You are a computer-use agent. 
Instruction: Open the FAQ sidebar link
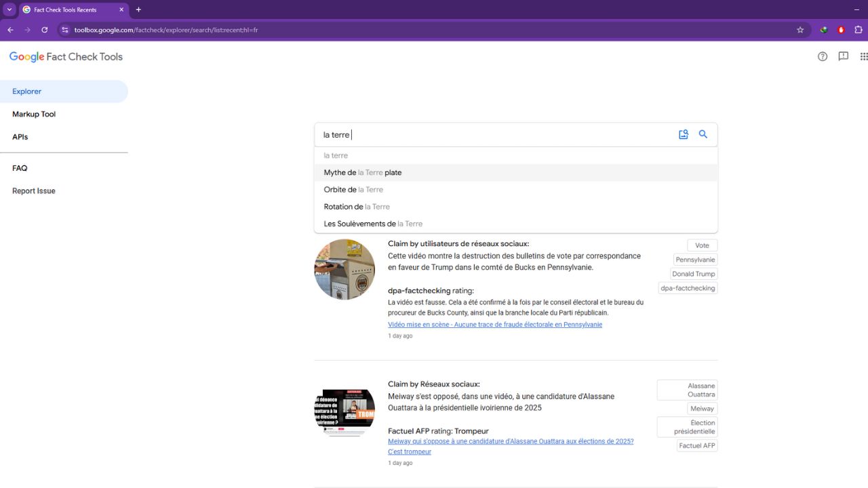point(20,168)
